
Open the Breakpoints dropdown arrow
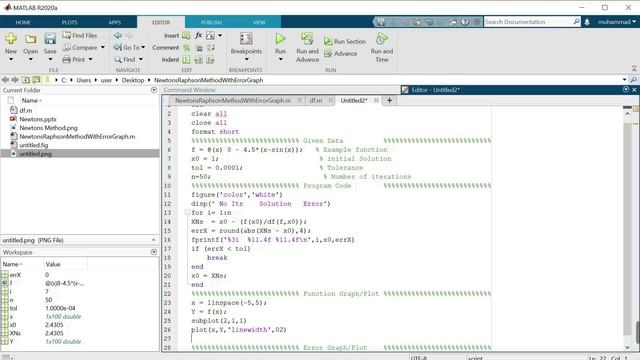coord(246,60)
